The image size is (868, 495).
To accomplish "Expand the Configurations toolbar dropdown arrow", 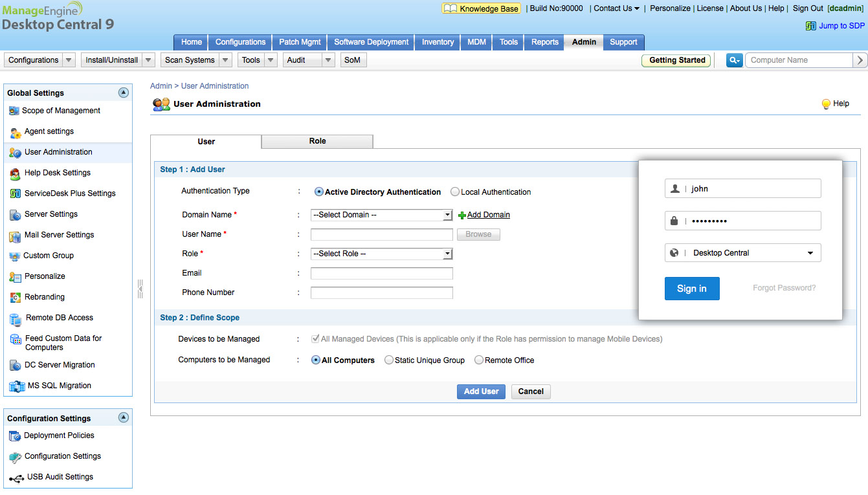I will click(70, 60).
